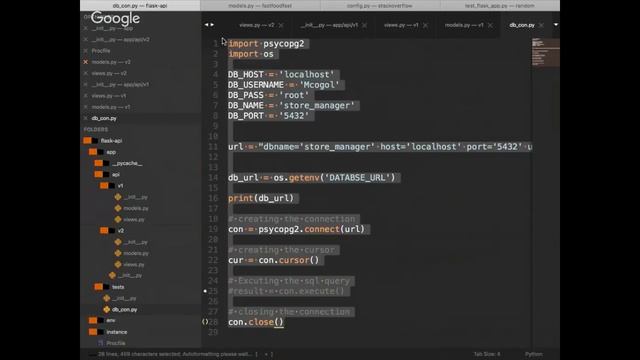Image resolution: width=640 pixels, height=360 pixels.
Task: Open __init__.py in the v2 folder
Action: [136, 242]
